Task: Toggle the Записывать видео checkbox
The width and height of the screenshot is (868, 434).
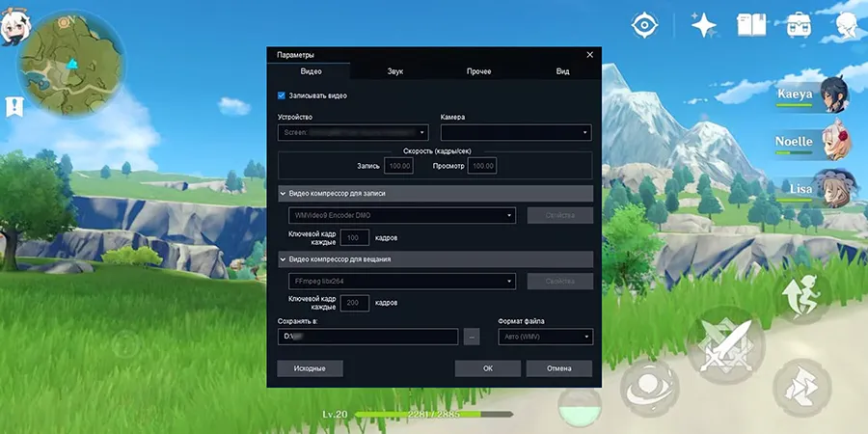Action: coord(282,95)
